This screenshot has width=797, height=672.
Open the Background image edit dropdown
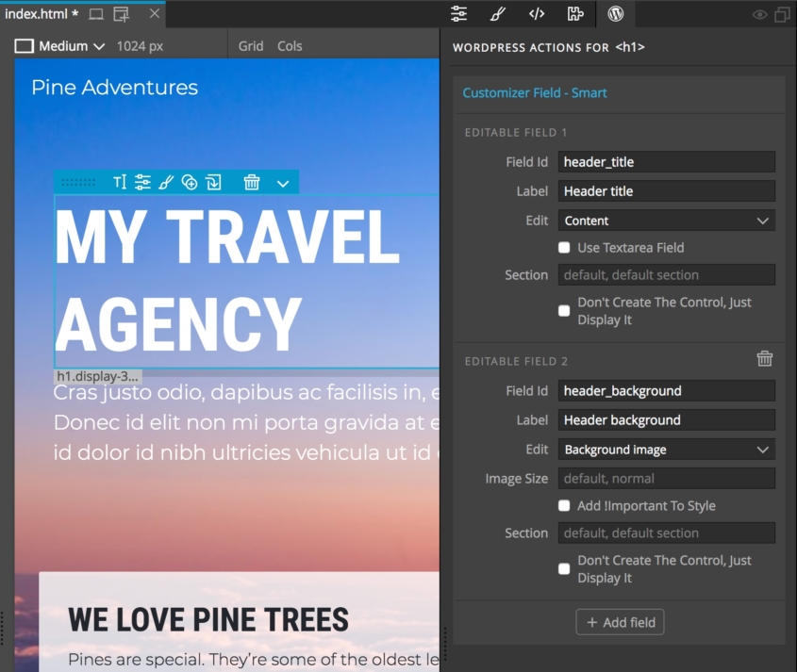[666, 450]
